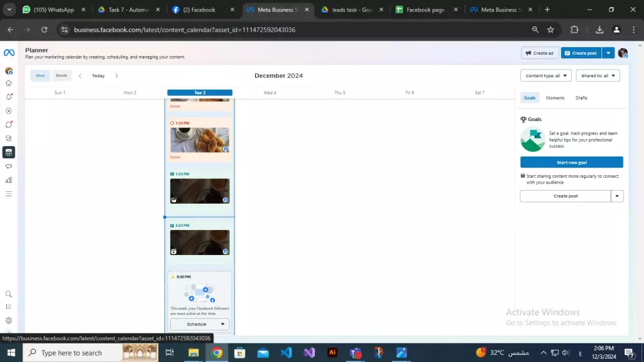
Task: Click the Chrome menu three dots
Action: point(633,30)
